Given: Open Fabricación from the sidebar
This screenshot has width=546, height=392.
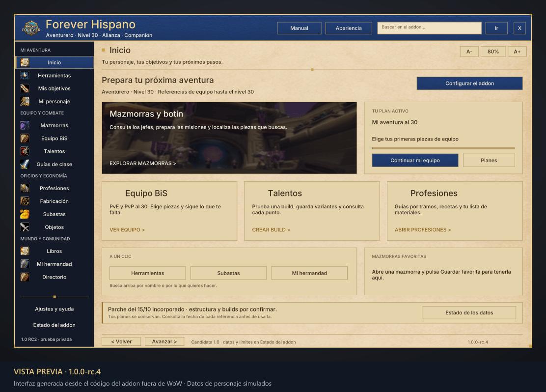Looking at the screenshot, I should point(55,201).
